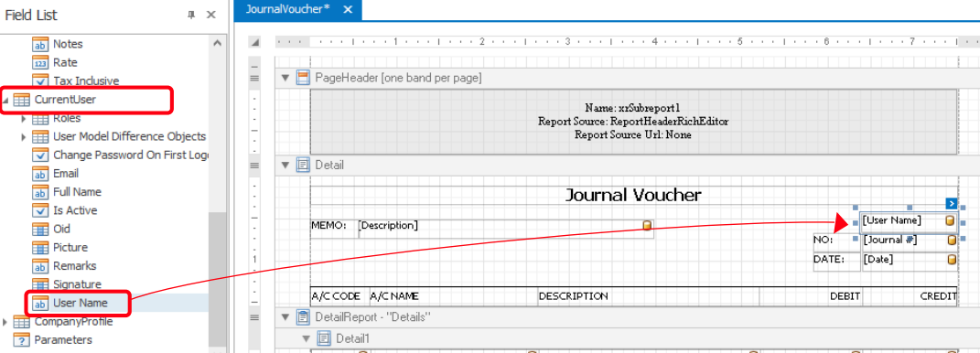Click the Oid field icon
The image size is (980, 353).
40,230
